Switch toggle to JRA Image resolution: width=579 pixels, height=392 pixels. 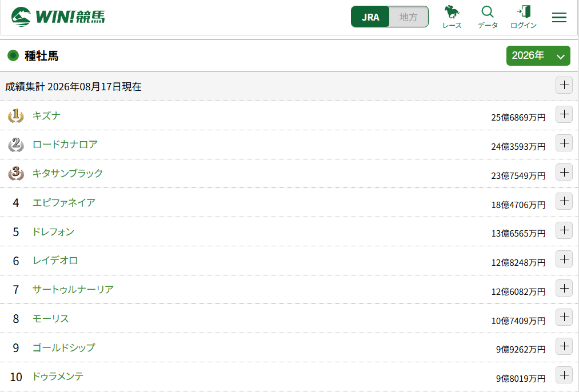point(370,17)
